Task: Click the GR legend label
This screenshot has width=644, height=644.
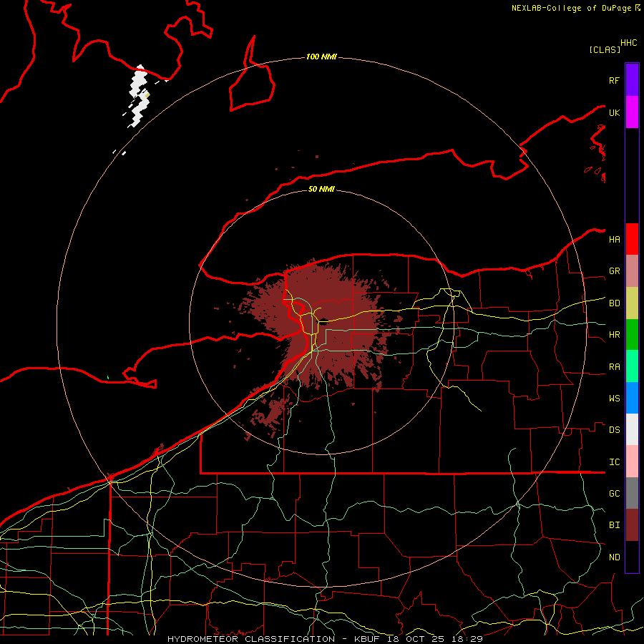Action: (x=614, y=271)
